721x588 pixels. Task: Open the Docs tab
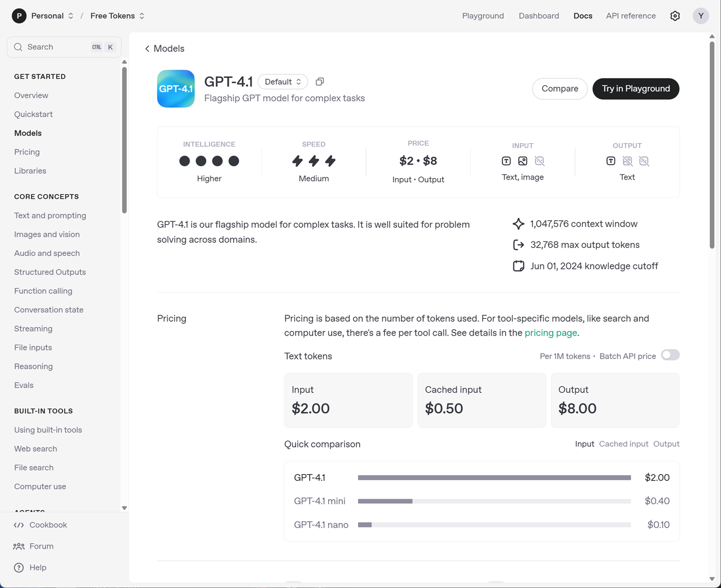pos(583,16)
